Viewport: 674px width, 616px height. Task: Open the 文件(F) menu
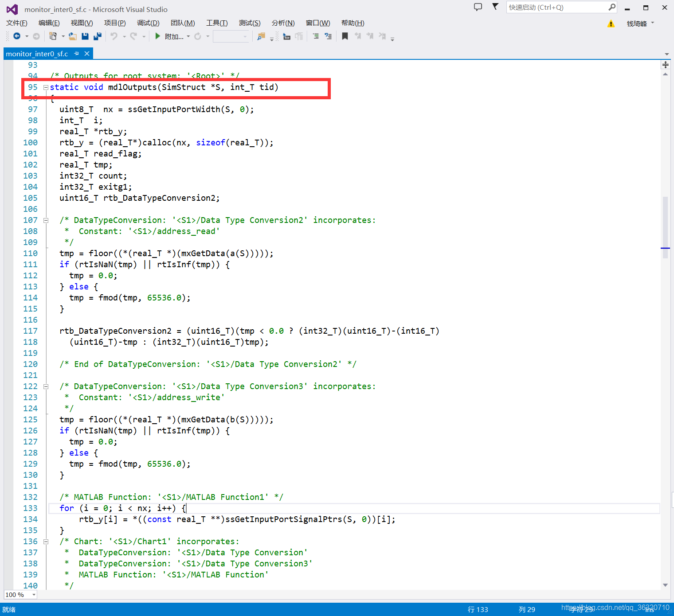pyautogui.click(x=17, y=23)
